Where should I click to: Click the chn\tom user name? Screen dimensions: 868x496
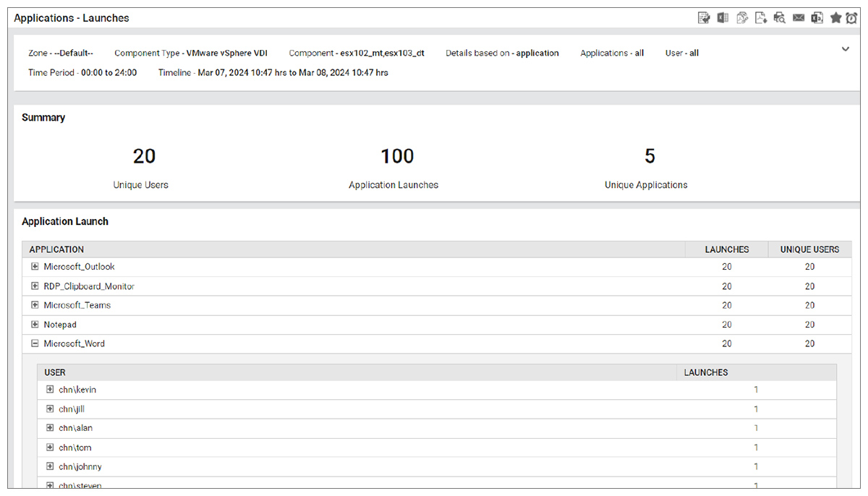click(75, 448)
